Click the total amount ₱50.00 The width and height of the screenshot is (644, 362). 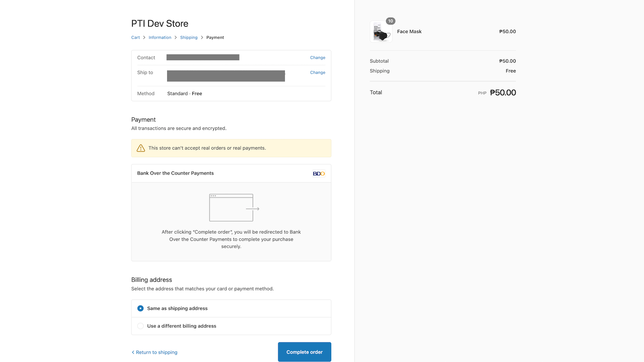pos(503,93)
